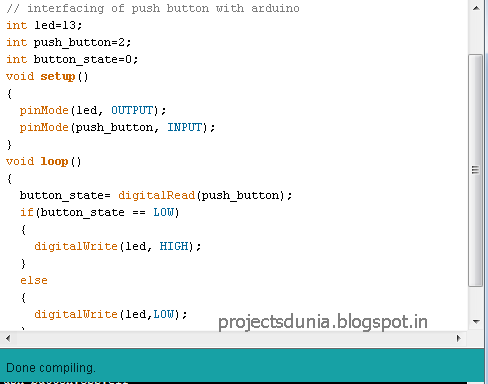Click the vertical scrollbar down arrow
Image resolution: width=488 pixels, height=384 pixels.
[476, 322]
